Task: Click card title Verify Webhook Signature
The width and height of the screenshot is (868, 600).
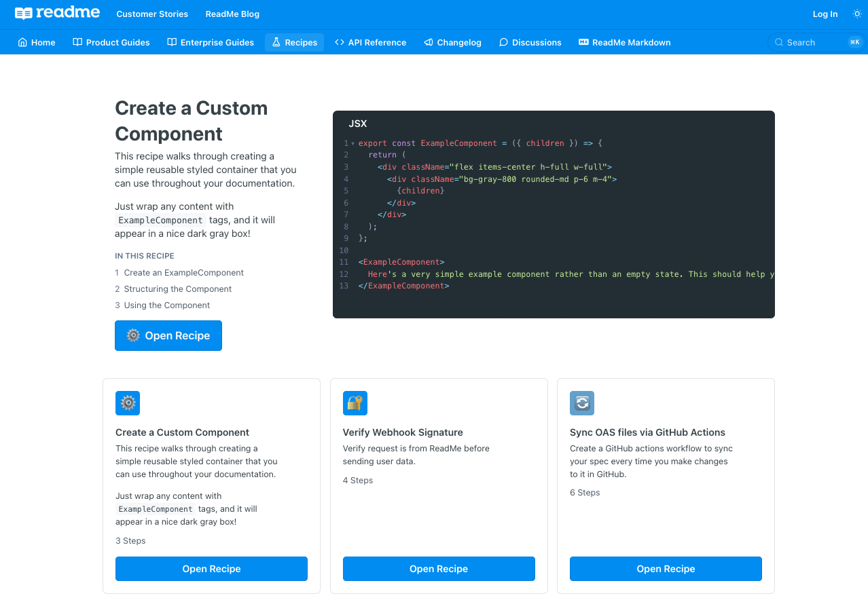Action: tap(403, 432)
